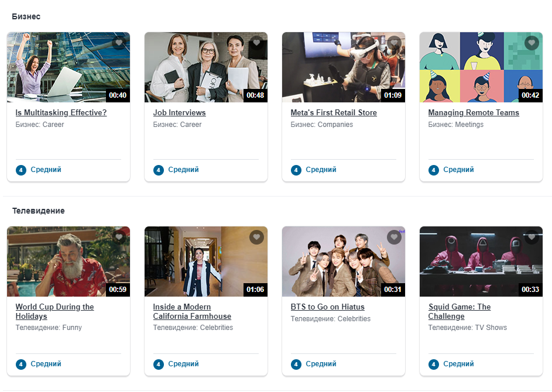The height and width of the screenshot is (392, 552).
Task: Open Managing Remote Teams title link
Action: coord(474,112)
